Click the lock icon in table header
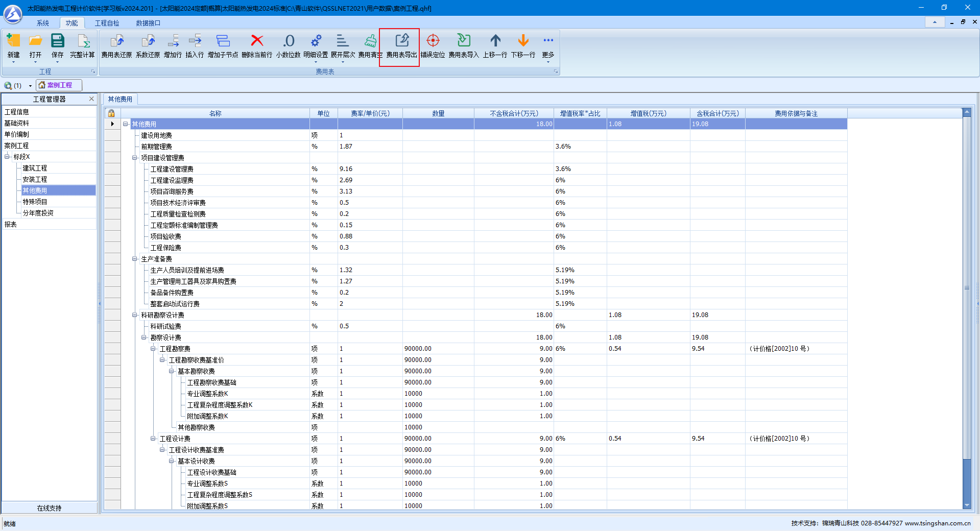The width and height of the screenshot is (980, 531). 111,113
